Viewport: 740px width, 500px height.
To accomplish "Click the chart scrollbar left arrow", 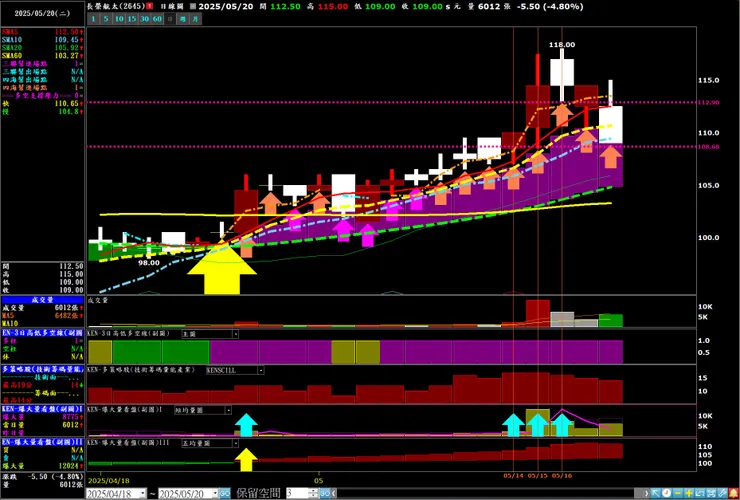I will click(x=334, y=493).
